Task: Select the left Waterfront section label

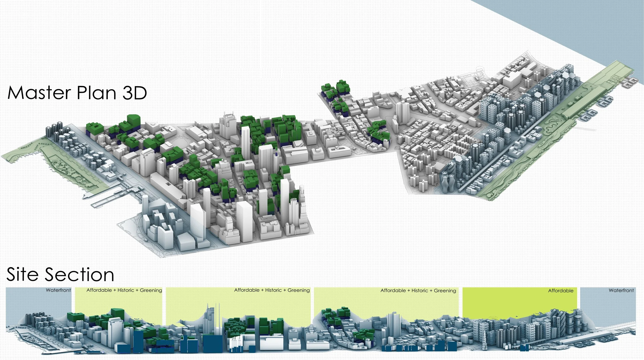Action: pyautogui.click(x=58, y=290)
